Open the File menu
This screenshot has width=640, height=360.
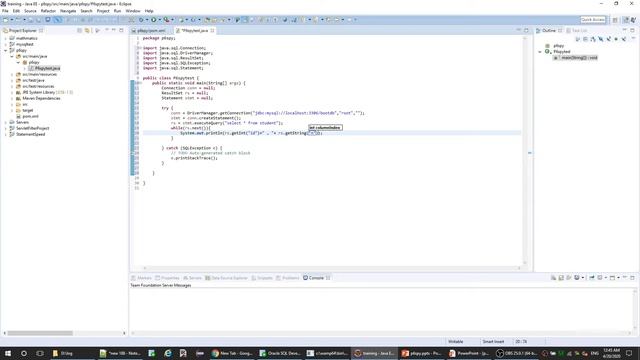(x=5, y=11)
